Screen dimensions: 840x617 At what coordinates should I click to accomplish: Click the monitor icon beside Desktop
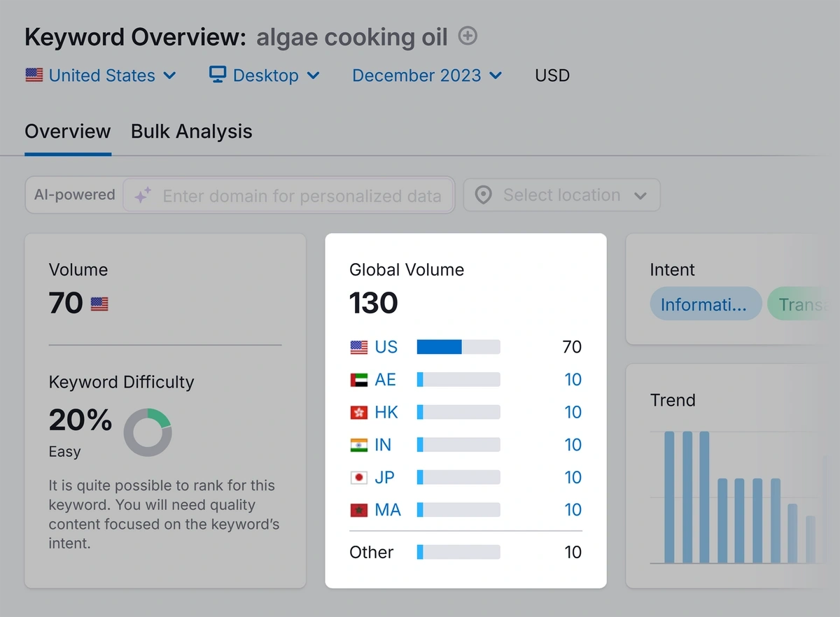pos(218,75)
